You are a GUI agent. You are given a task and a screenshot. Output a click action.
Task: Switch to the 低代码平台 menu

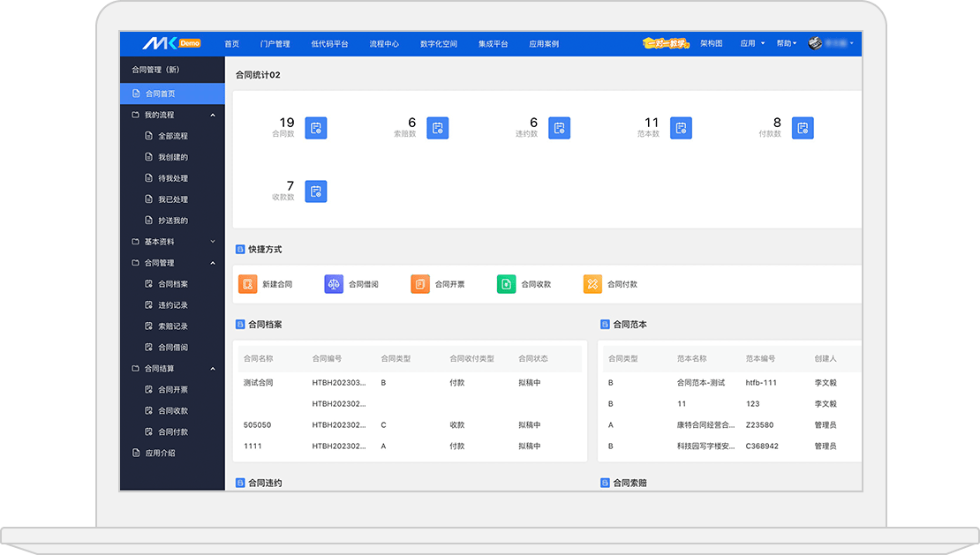pos(329,43)
